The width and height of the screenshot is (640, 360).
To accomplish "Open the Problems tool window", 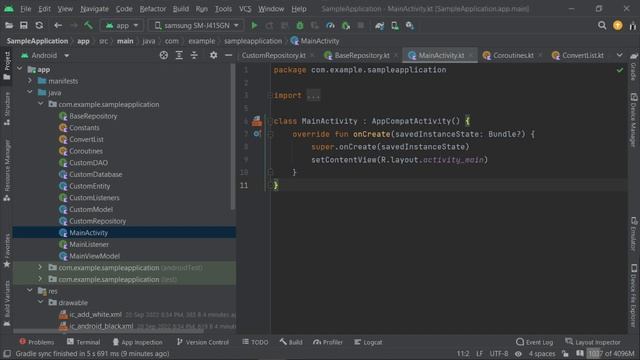I will (x=36, y=342).
